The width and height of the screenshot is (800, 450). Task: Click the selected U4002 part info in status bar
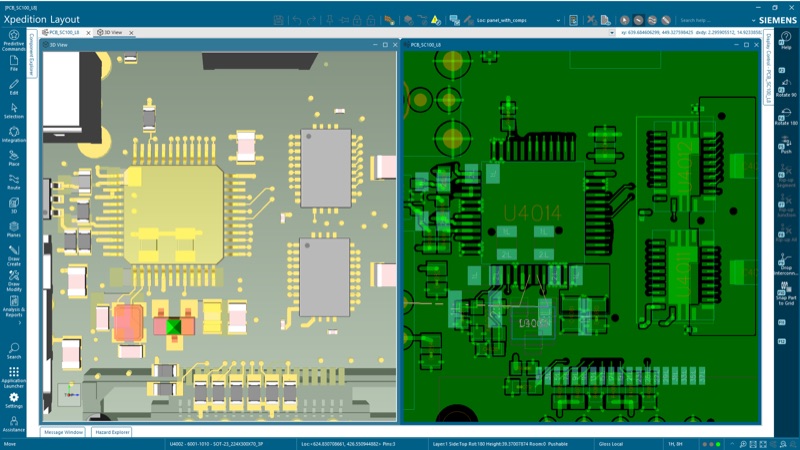(x=216, y=444)
